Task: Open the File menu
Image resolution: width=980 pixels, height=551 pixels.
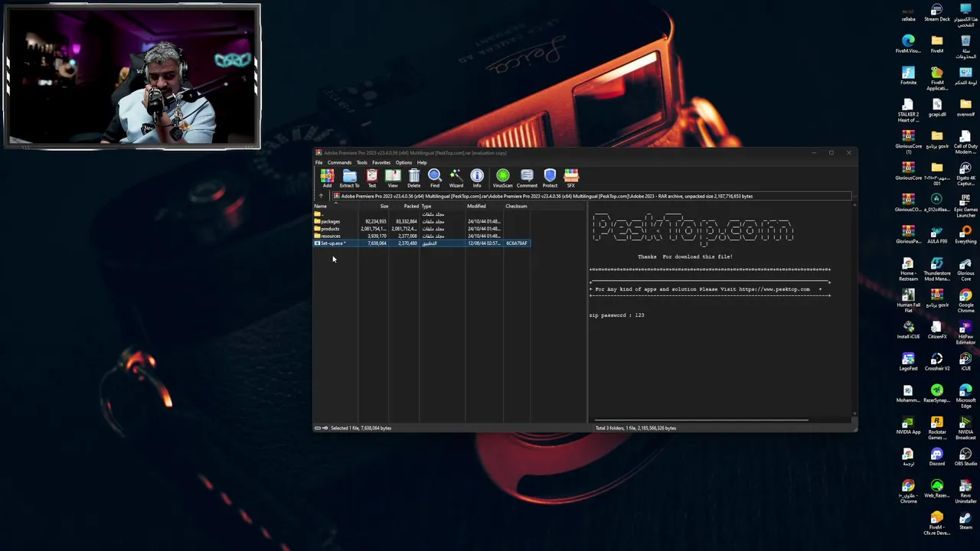Action: click(319, 162)
